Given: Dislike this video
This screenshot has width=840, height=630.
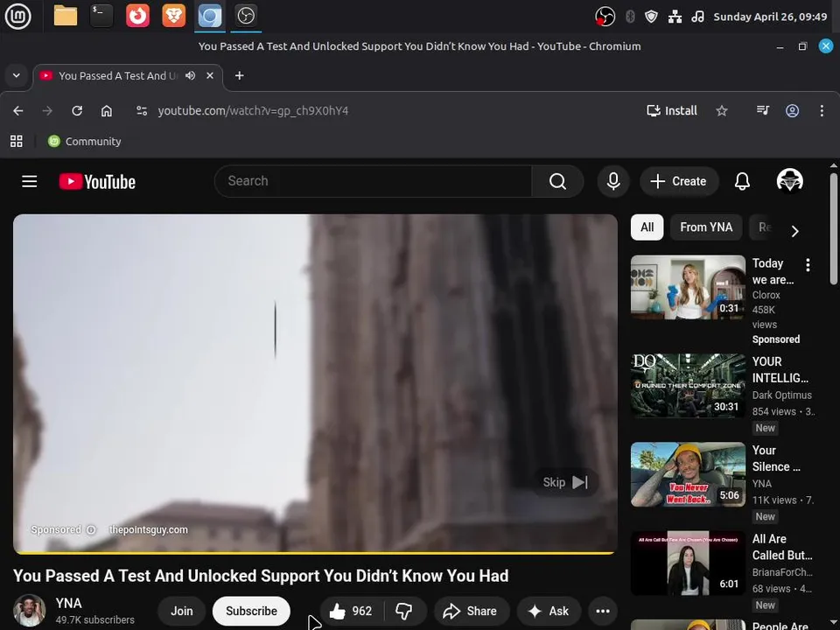Looking at the screenshot, I should (404, 611).
